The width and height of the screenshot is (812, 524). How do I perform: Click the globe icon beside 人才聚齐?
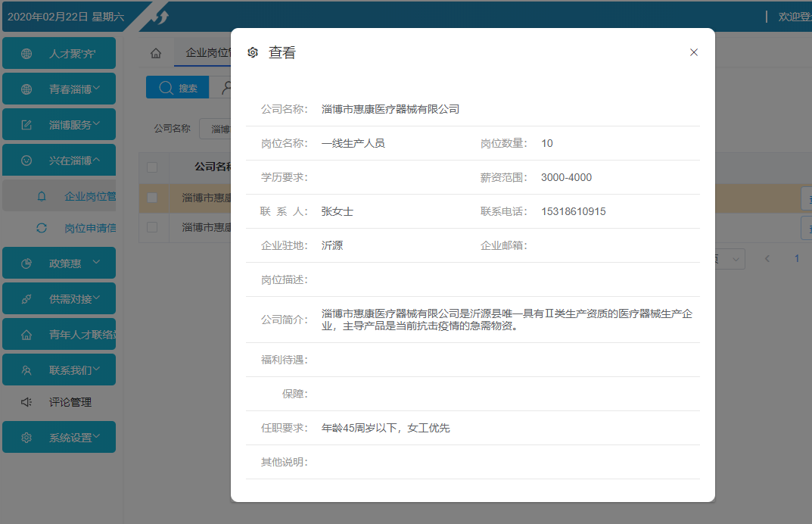[26, 54]
